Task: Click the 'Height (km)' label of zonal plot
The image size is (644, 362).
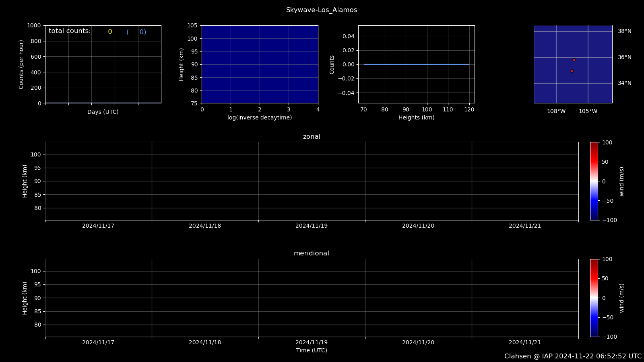Action: [25, 181]
